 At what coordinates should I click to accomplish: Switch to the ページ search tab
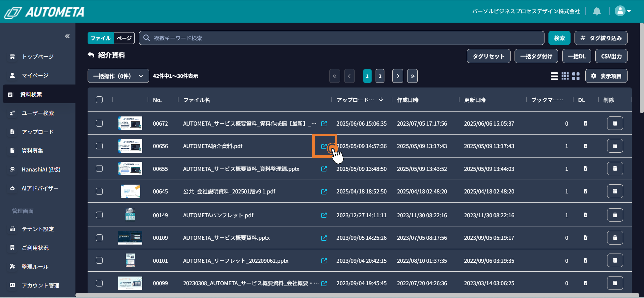tap(124, 38)
